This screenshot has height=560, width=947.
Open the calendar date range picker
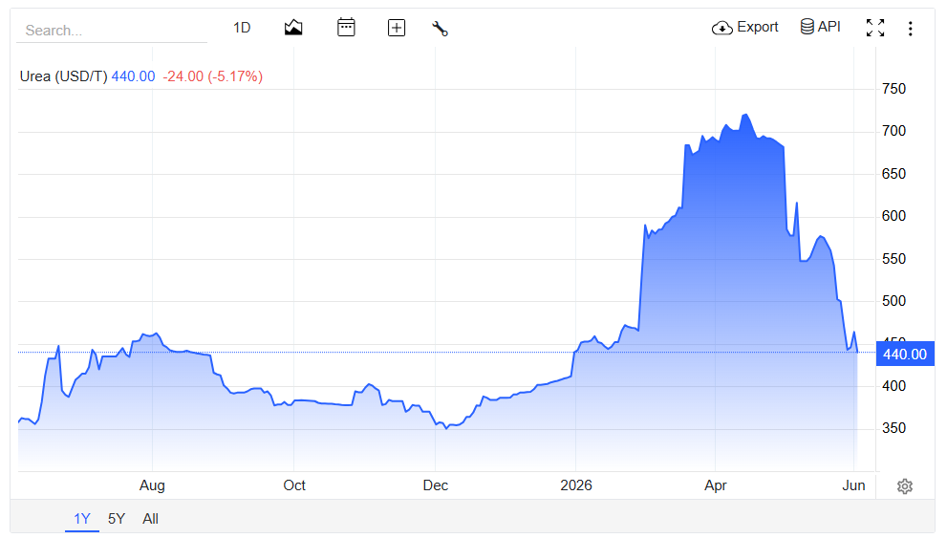(x=346, y=28)
